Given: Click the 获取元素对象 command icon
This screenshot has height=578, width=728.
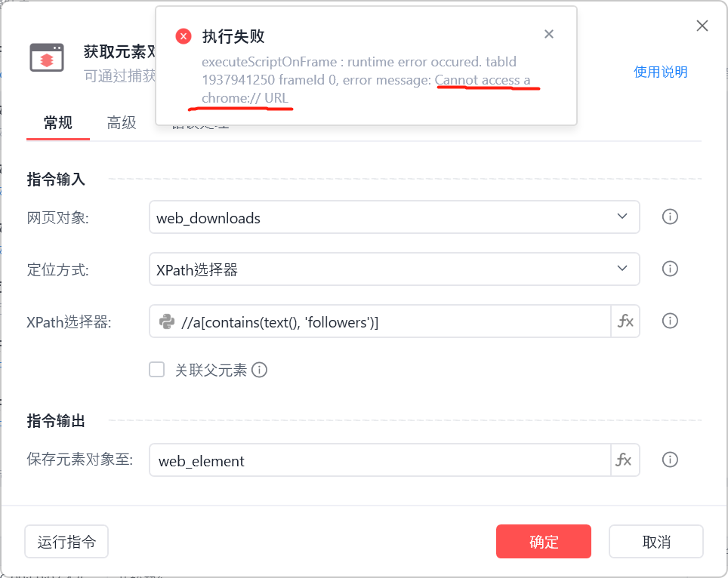Looking at the screenshot, I should coord(46,58).
